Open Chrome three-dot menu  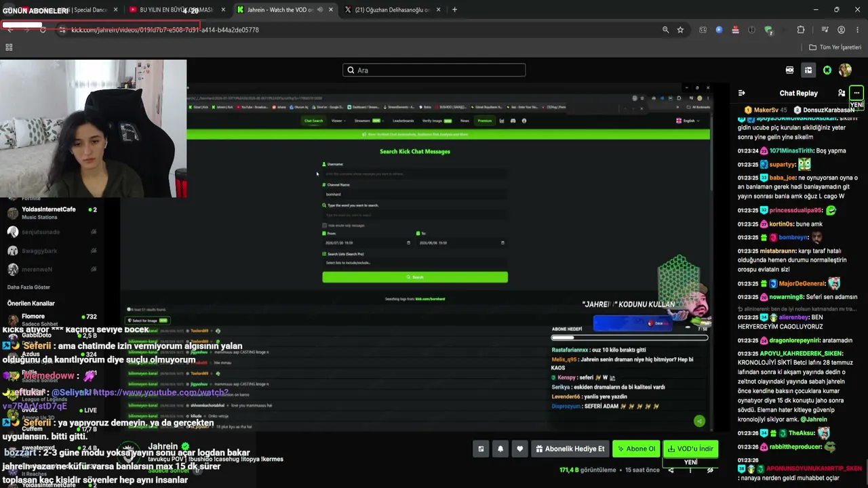[x=856, y=30]
